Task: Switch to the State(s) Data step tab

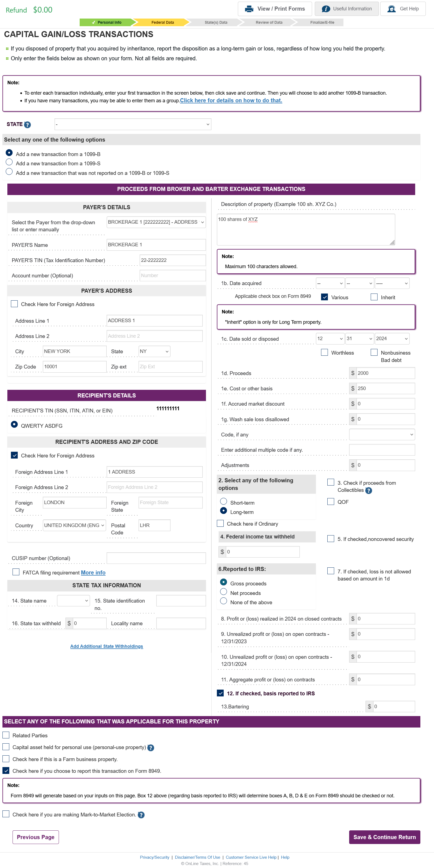Action: point(216,23)
